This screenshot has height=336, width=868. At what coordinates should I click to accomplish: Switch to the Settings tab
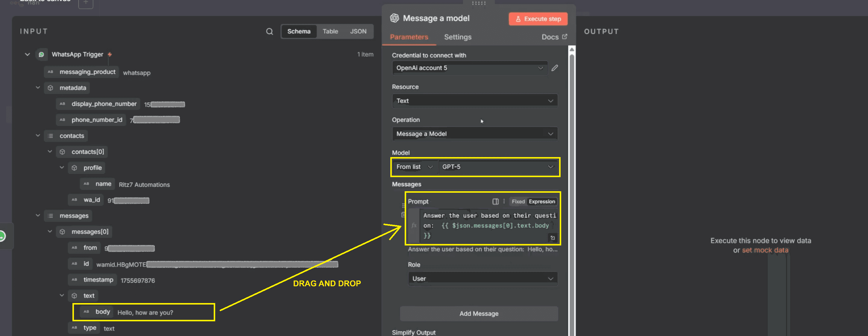tap(457, 37)
